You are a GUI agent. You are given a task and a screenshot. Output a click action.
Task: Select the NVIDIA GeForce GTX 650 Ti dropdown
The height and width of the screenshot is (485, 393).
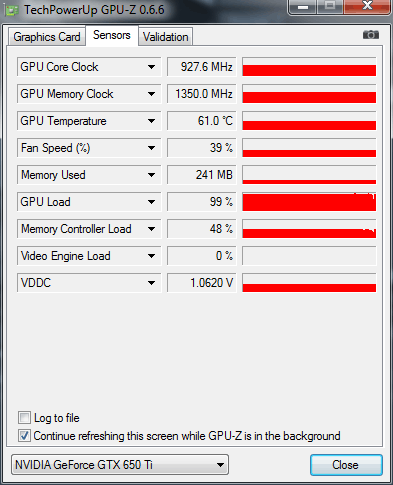(120, 464)
